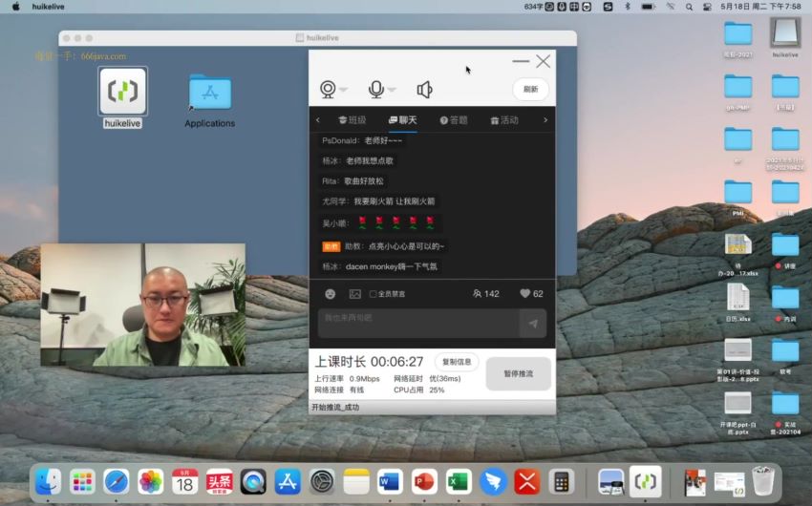Open huikelive from the Dock
812x506 pixels.
645,482
